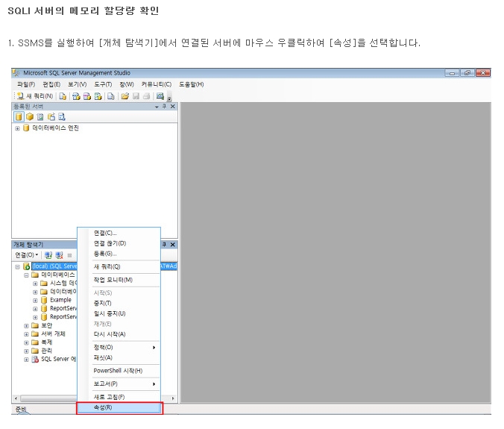Open the 편집(E) menu
Viewport: 504px width, 429px height.
(51, 84)
